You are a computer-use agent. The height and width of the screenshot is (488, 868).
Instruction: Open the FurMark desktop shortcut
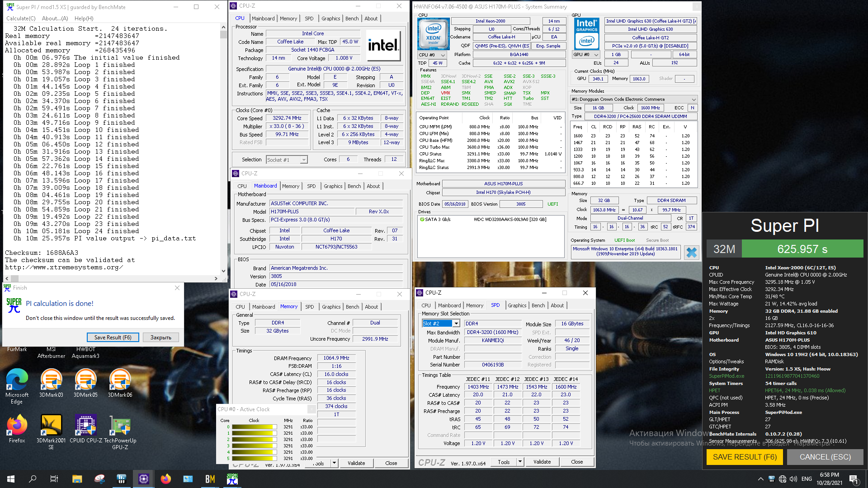[17, 349]
